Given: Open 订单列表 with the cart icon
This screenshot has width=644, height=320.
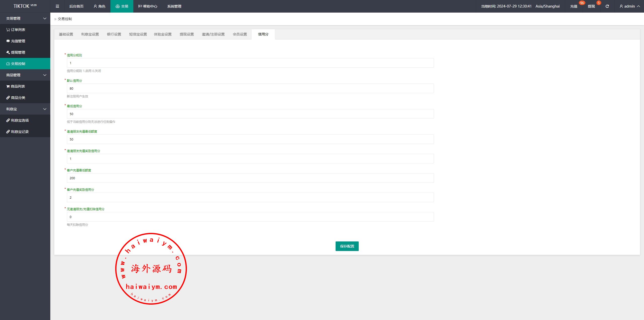Looking at the screenshot, I should tap(16, 30).
